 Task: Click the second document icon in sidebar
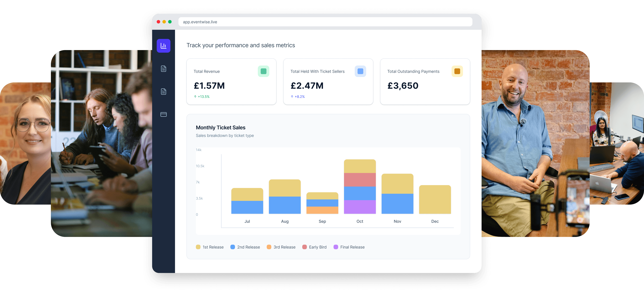pyautogui.click(x=163, y=92)
